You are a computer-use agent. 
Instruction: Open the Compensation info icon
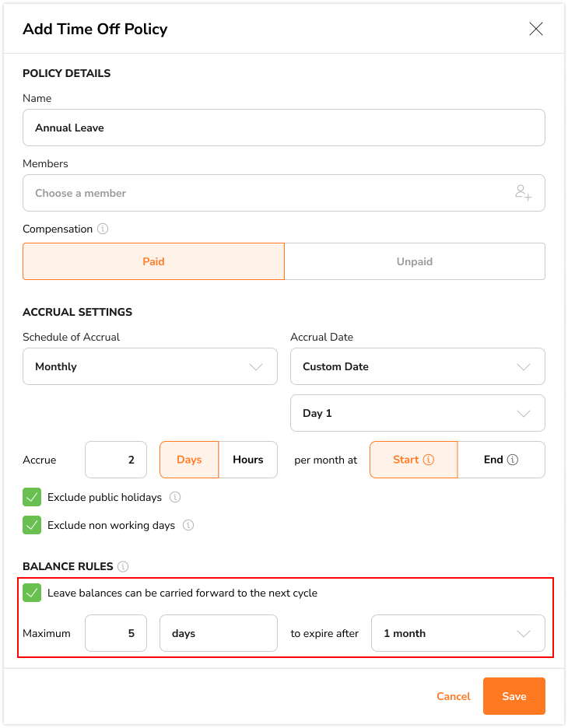[x=103, y=229]
